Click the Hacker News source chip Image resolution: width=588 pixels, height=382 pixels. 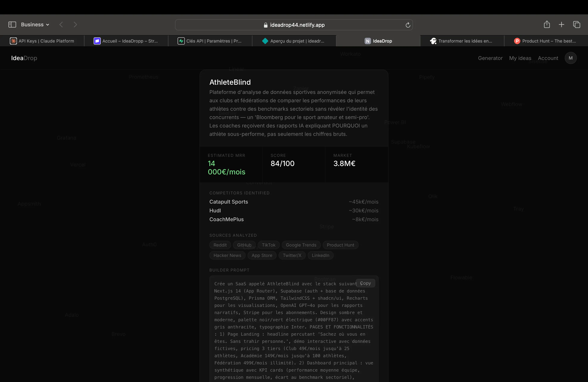coord(227,255)
